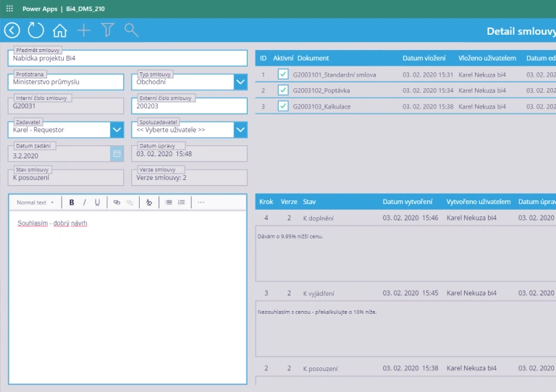Open the Spoluzadavatel user dropdown
This screenshot has width=556, height=392.
coord(240,130)
